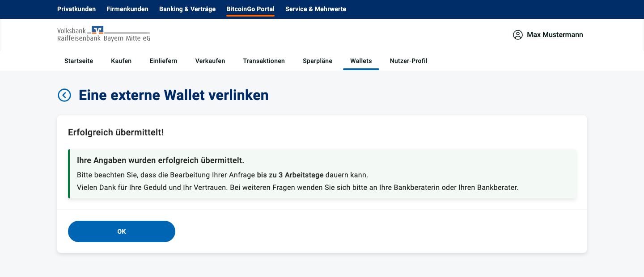Screen dimensions: 644x277
Task: Open the Kaufen tab
Action: click(x=121, y=61)
